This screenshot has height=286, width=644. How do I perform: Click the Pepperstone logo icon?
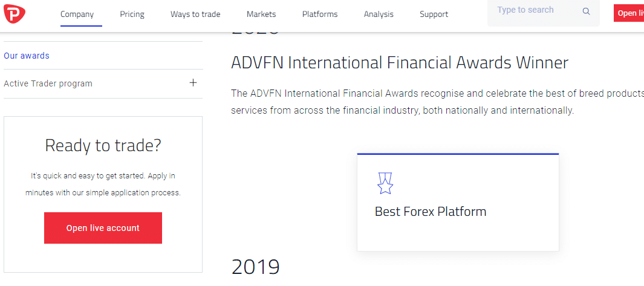coord(12,14)
